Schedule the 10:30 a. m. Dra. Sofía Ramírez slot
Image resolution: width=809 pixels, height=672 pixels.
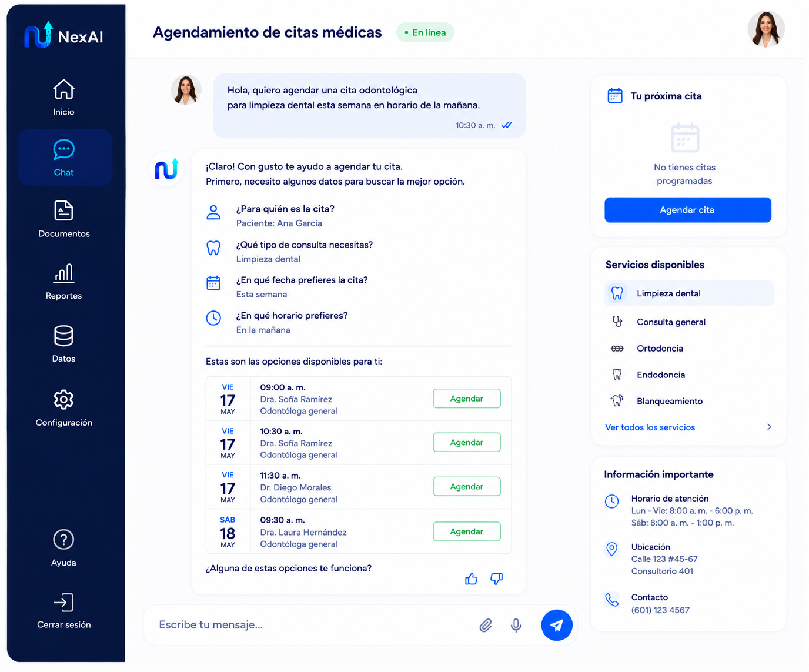(x=467, y=442)
